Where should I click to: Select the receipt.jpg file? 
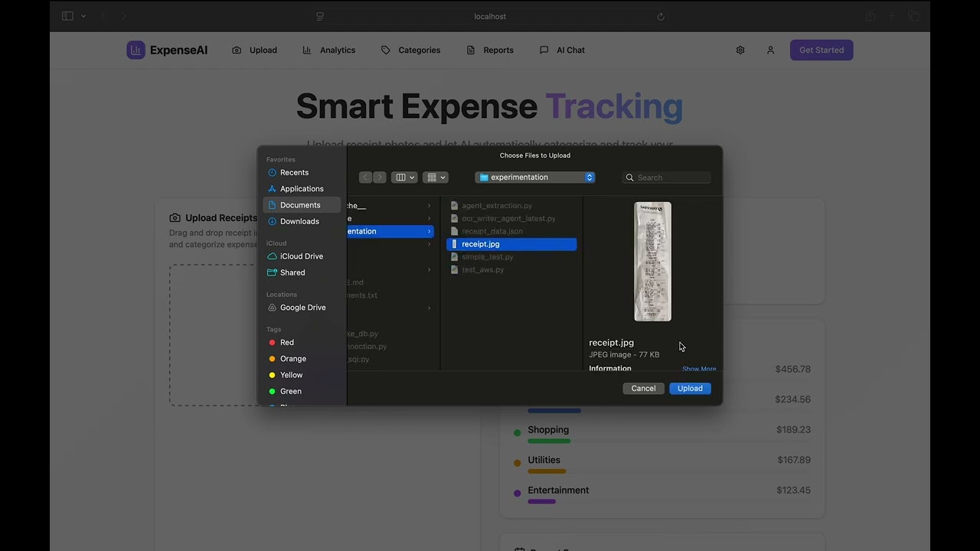[x=511, y=244]
